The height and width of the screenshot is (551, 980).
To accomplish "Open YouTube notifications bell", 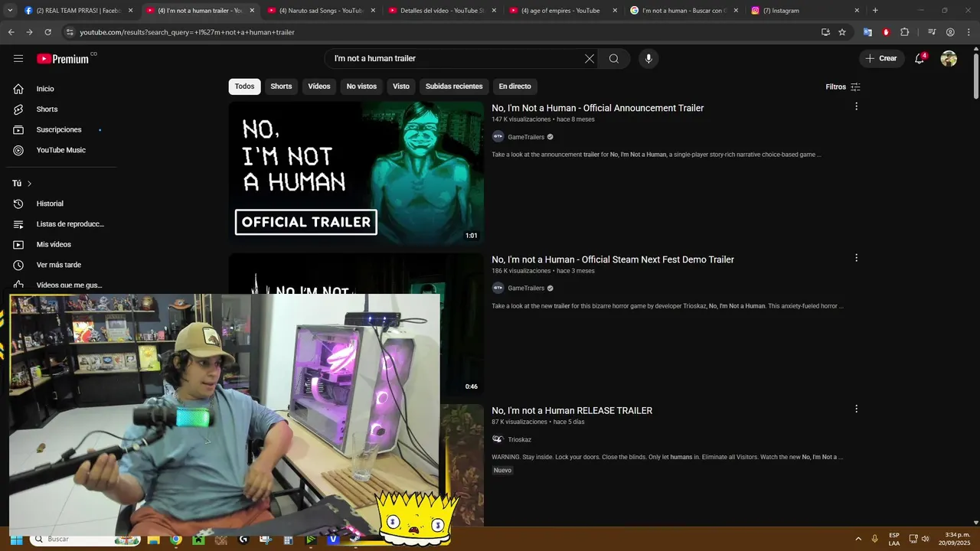I will tap(920, 58).
